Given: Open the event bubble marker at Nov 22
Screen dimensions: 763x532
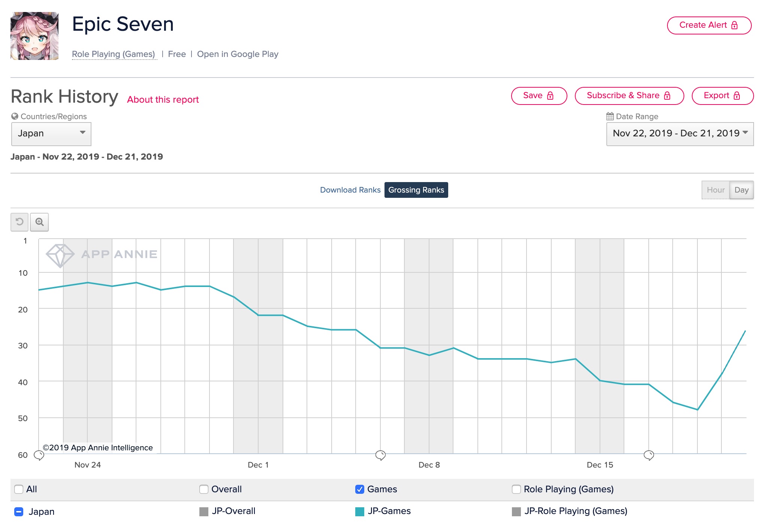Looking at the screenshot, I should pos(39,455).
